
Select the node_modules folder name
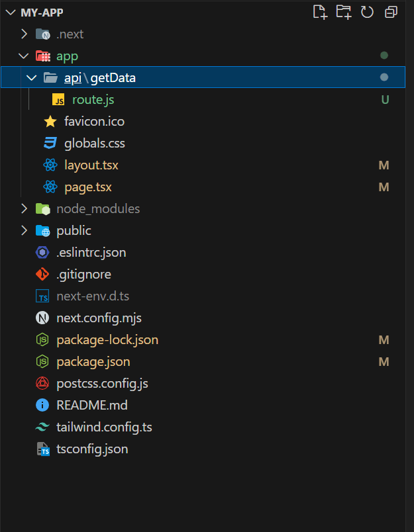[98, 208]
